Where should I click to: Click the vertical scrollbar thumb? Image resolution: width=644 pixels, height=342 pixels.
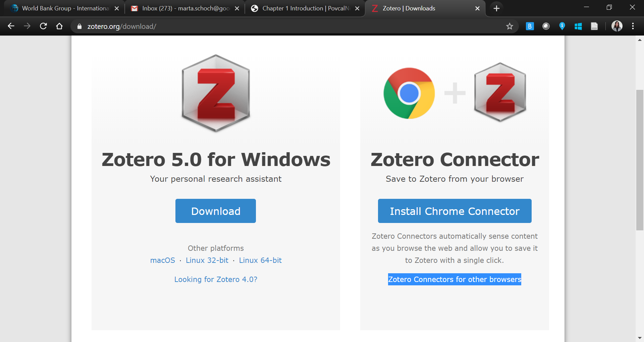pyautogui.click(x=640, y=160)
